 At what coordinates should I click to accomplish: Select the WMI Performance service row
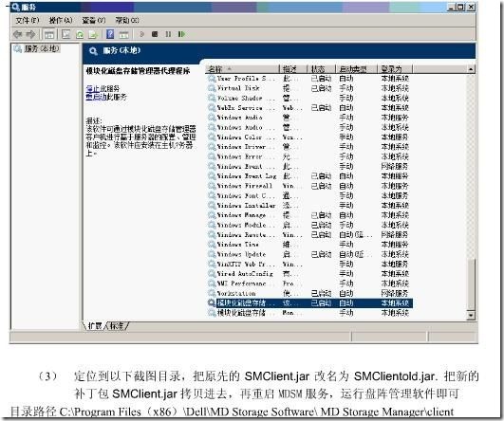click(309, 284)
